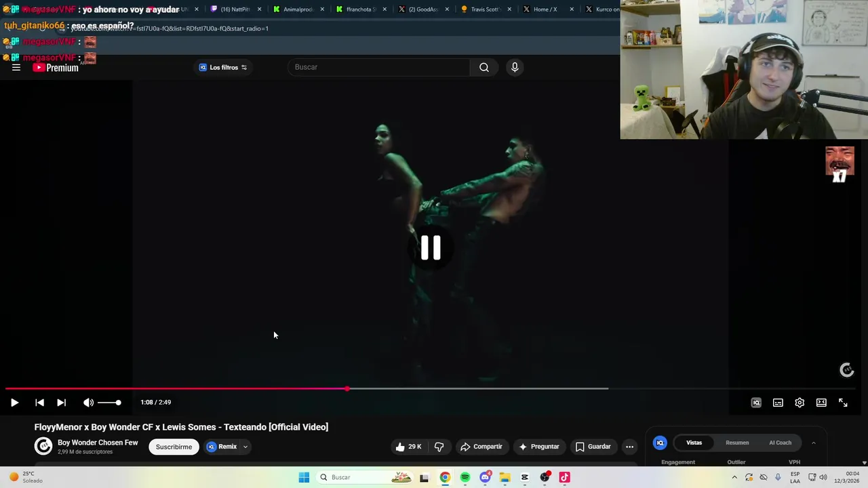Viewport: 868px width, 488px height.
Task: Share the video with Compartir
Action: tap(481, 447)
